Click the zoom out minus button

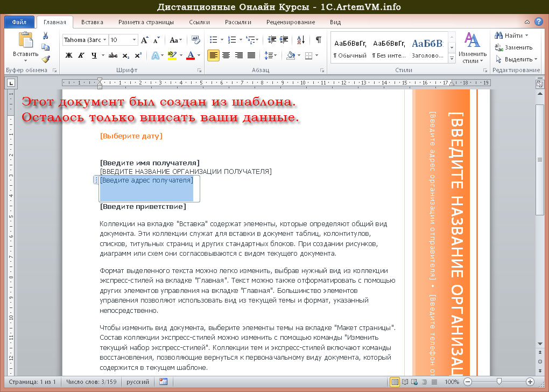[x=468, y=382]
